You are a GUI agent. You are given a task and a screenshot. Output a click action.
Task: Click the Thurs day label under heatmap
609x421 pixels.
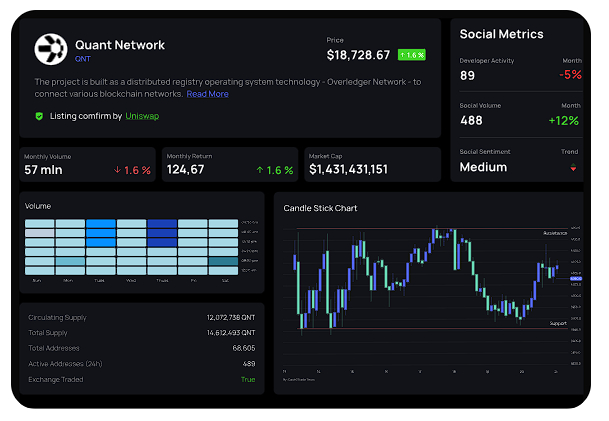(x=162, y=280)
